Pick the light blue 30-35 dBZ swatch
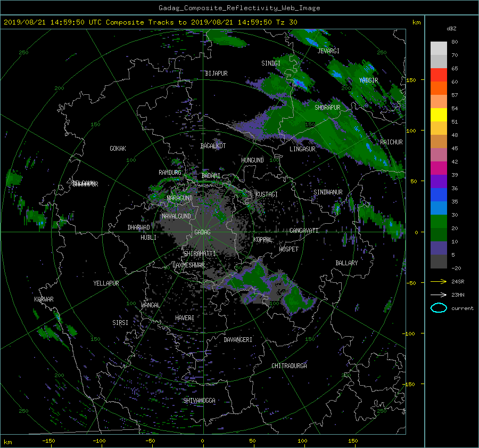This screenshot has height=448, width=479. pos(439,208)
